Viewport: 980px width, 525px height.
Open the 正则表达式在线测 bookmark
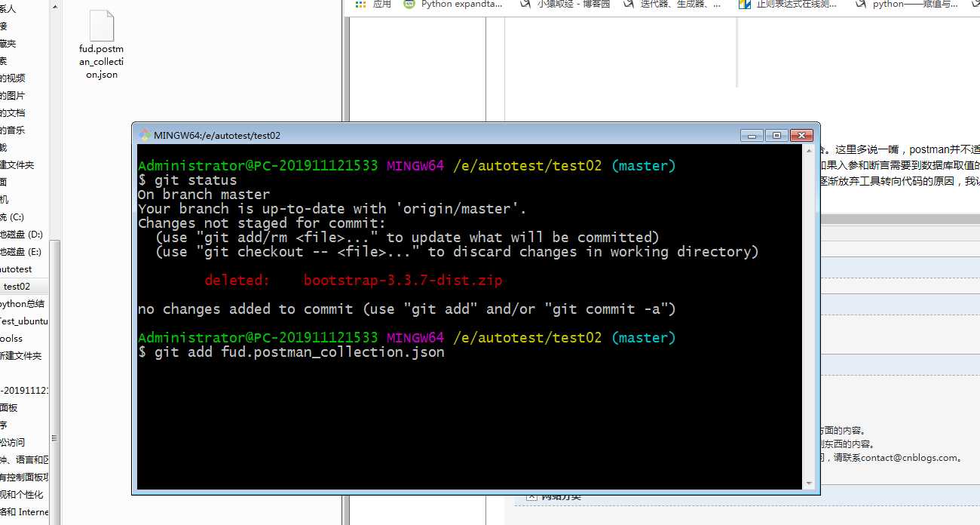[x=788, y=5]
